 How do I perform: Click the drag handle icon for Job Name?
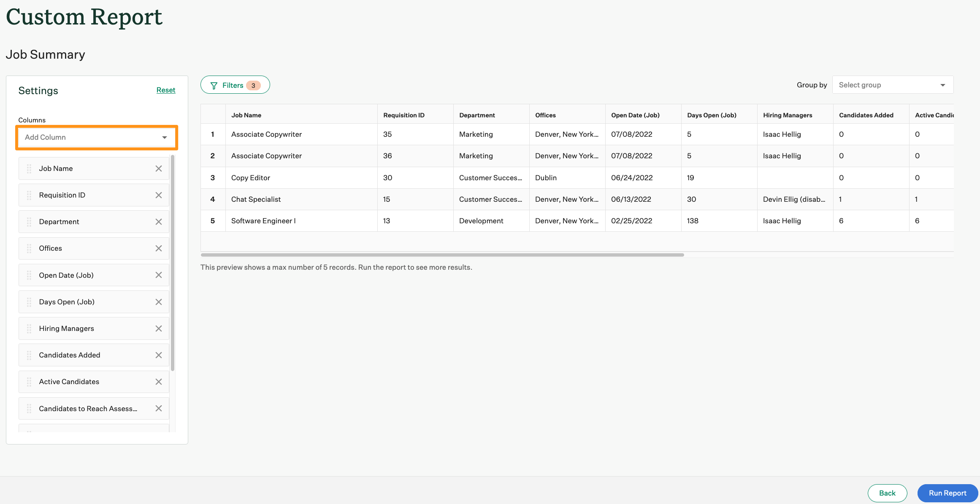[30, 168]
